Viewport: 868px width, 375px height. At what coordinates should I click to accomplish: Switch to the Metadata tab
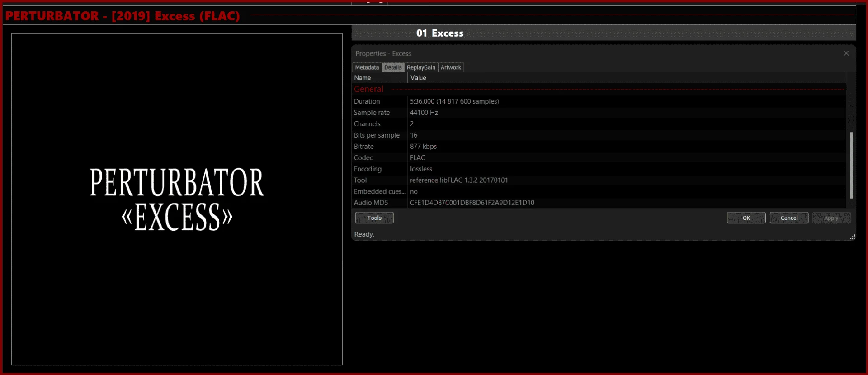pos(367,67)
